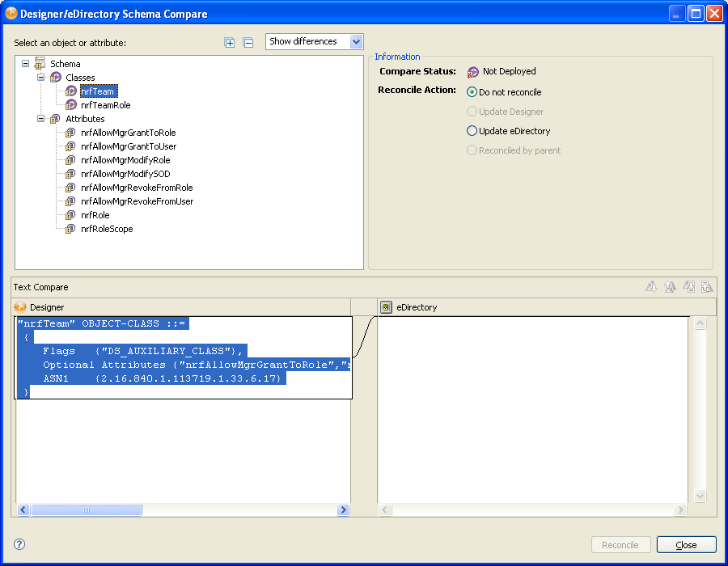Screen dimensions: 728x566
Task: Choose Update Designer radio option
Action: (505, 112)
